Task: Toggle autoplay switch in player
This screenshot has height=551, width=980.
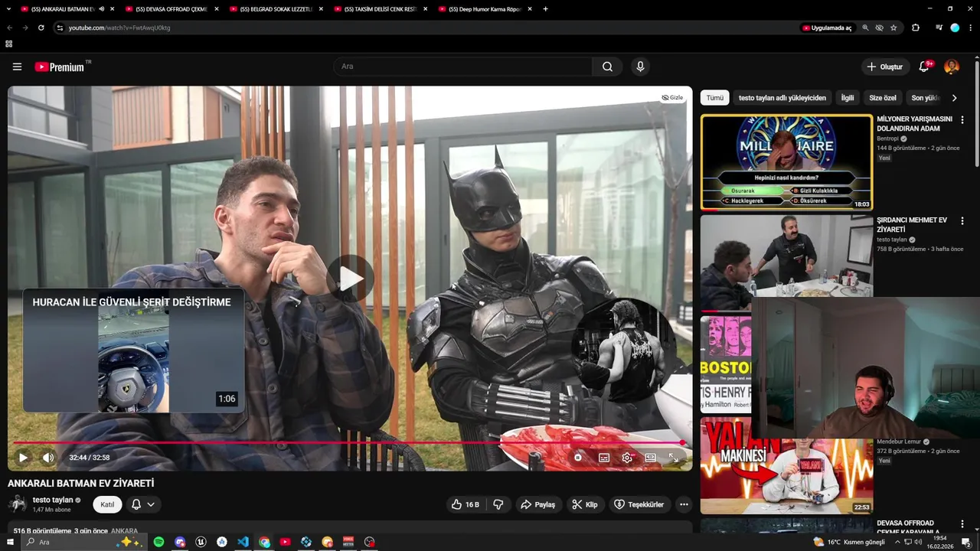Action: [578, 458]
